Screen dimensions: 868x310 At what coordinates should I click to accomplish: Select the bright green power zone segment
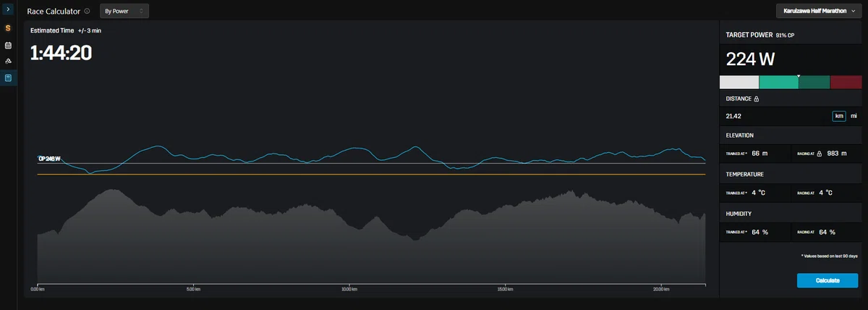pyautogui.click(x=778, y=82)
